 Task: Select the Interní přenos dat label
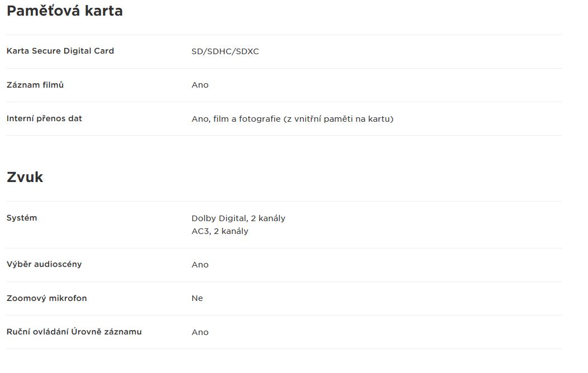tap(44, 118)
